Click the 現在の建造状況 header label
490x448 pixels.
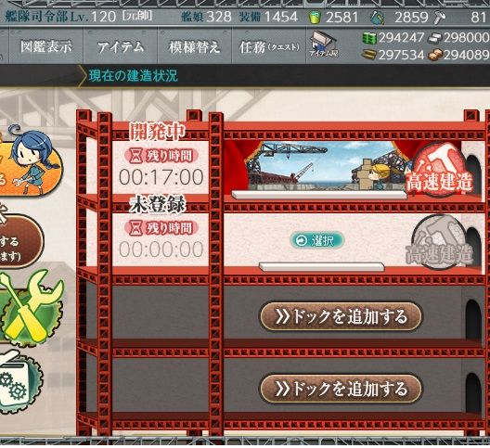pyautogui.click(x=133, y=76)
